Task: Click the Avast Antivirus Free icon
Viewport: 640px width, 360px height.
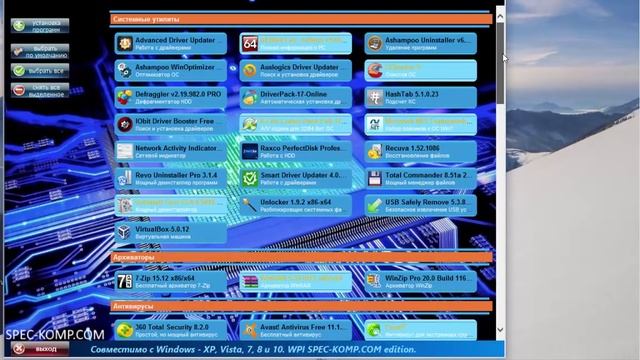Action: point(250,330)
